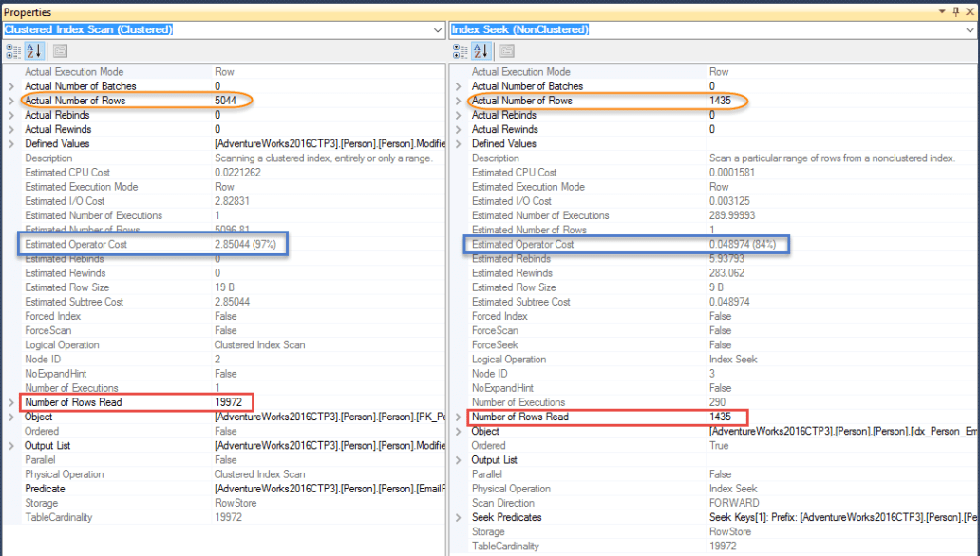The height and width of the screenshot is (556, 980).
Task: Click Property Pages icon in left pane
Action: 56,50
